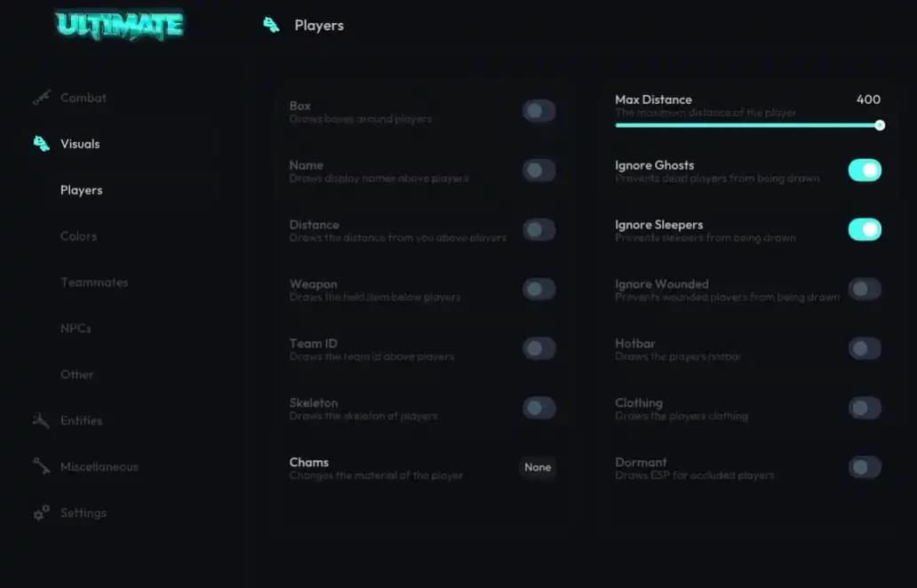Enable the Skeleton drawing toggle
This screenshot has width=917, height=588.
pos(539,408)
